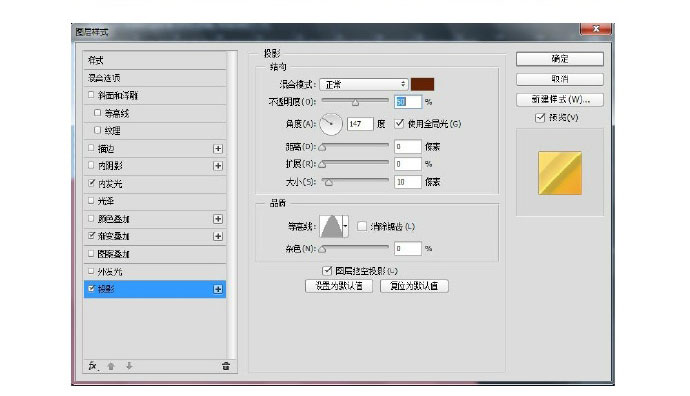This screenshot has height=396, width=690.
Task: Enable 消除锯齿 checkbox
Action: pos(362,226)
